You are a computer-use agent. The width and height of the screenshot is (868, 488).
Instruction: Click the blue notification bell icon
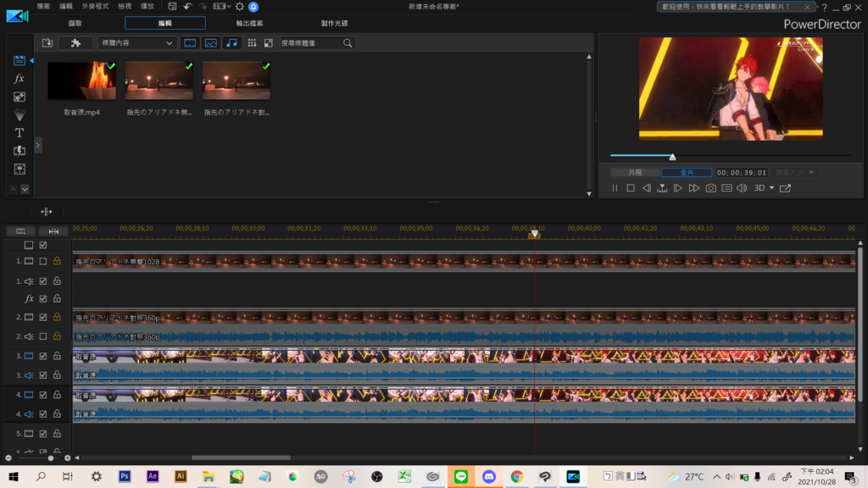click(x=253, y=7)
